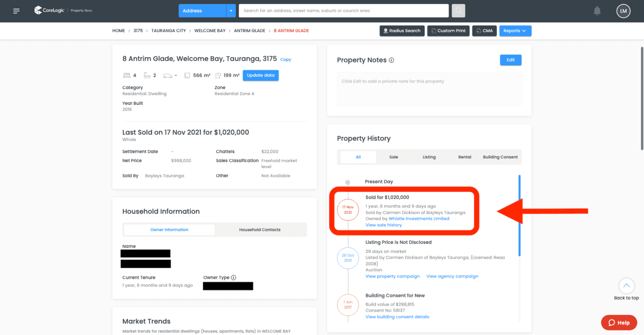644x335 pixels.
Task: Click the Edit property notes button
Action: coord(511,60)
